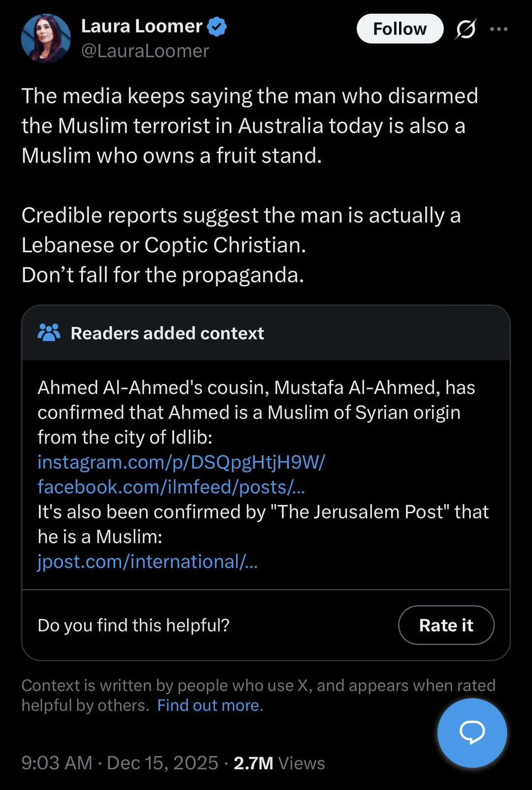Follow the facebook.com/ilmfeed link
The image size is (532, 790).
click(x=171, y=487)
